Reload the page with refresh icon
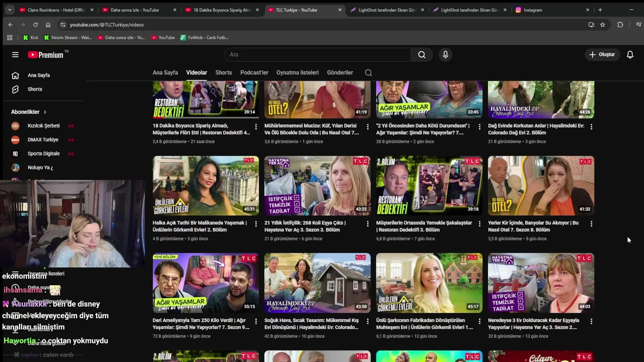The image size is (644, 362). coord(35,25)
